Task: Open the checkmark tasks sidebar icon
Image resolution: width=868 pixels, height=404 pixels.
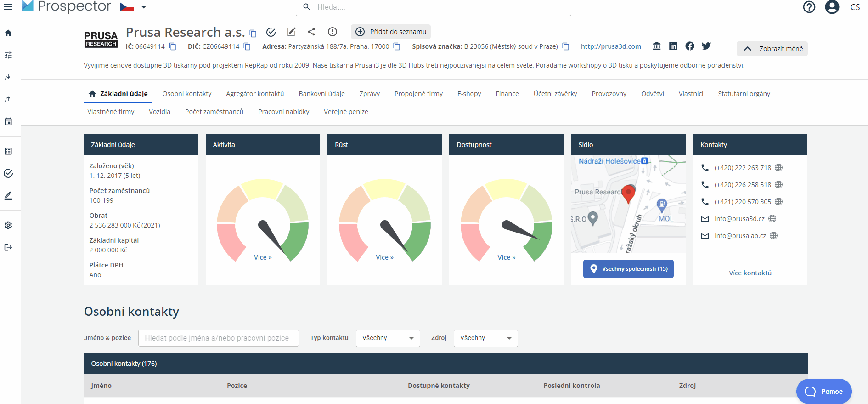Action: pyautogui.click(x=8, y=173)
